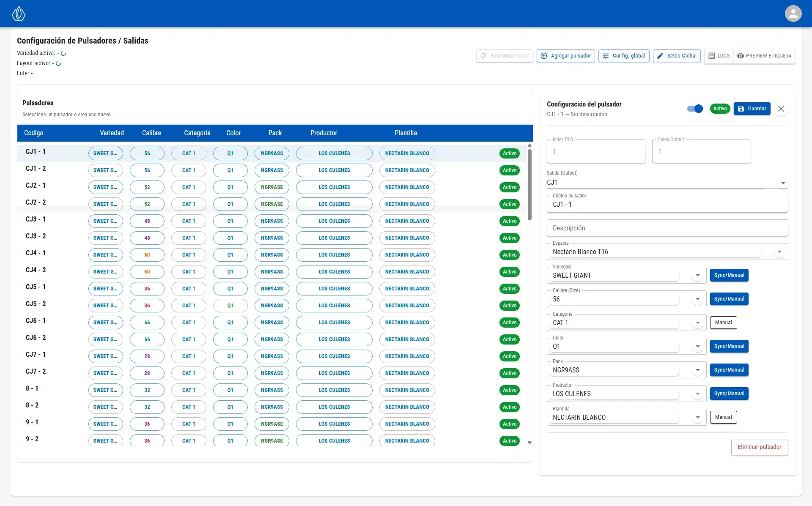Toggle Sync/Manual for Productor

(729, 394)
